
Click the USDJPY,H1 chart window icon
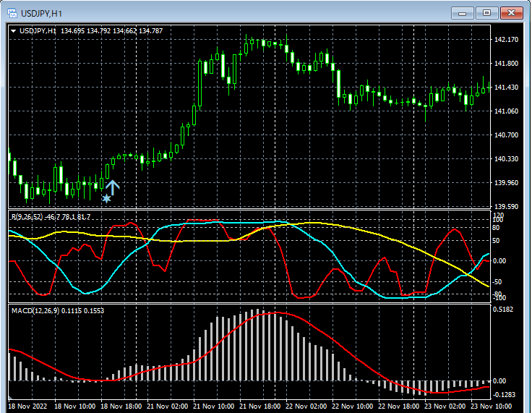pos(12,13)
